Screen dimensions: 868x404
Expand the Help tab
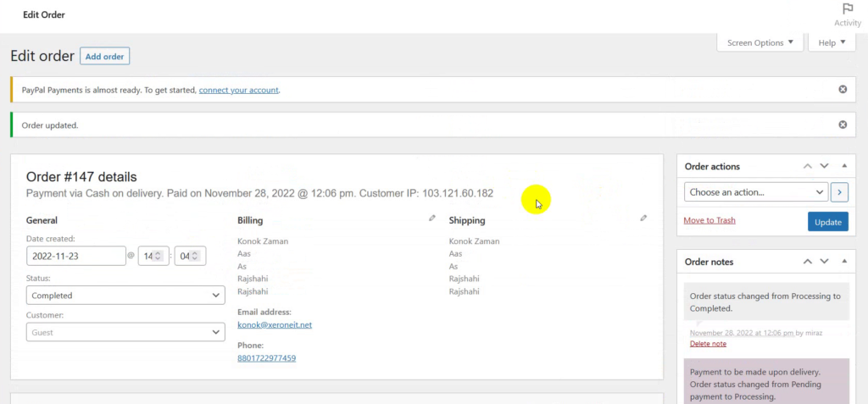coord(832,42)
